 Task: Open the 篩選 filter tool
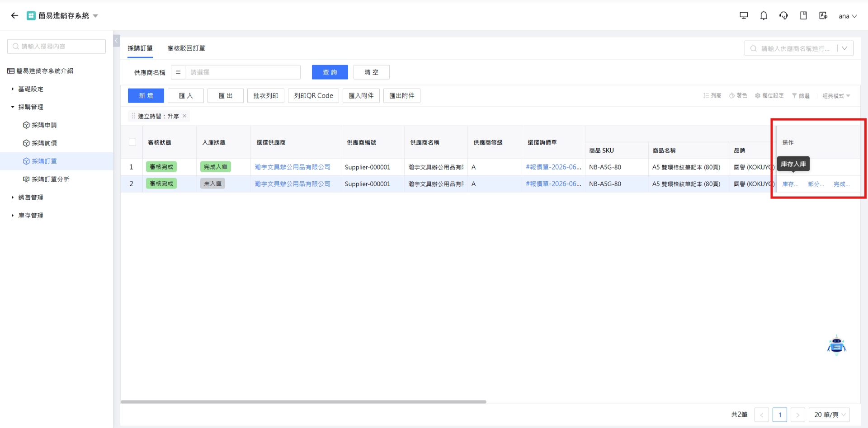pyautogui.click(x=801, y=96)
